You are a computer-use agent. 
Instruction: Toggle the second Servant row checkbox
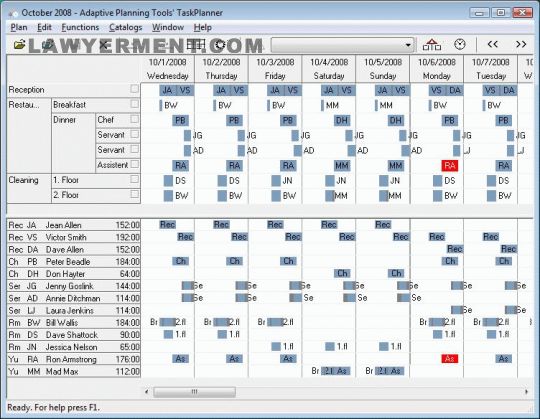[x=135, y=149]
